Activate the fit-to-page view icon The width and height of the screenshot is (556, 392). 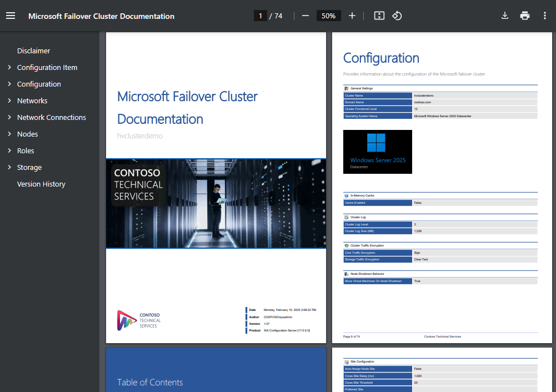pyautogui.click(x=379, y=16)
